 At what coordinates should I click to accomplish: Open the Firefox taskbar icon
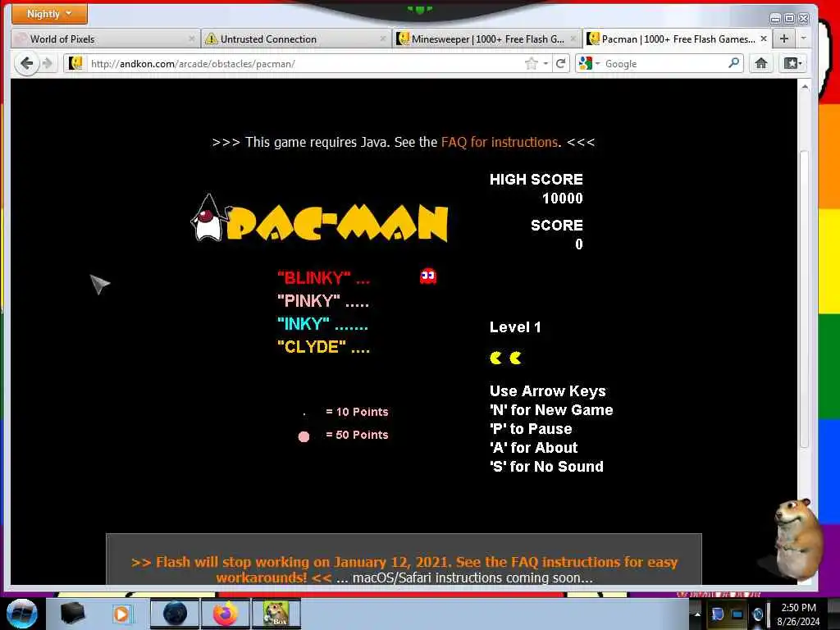226,614
